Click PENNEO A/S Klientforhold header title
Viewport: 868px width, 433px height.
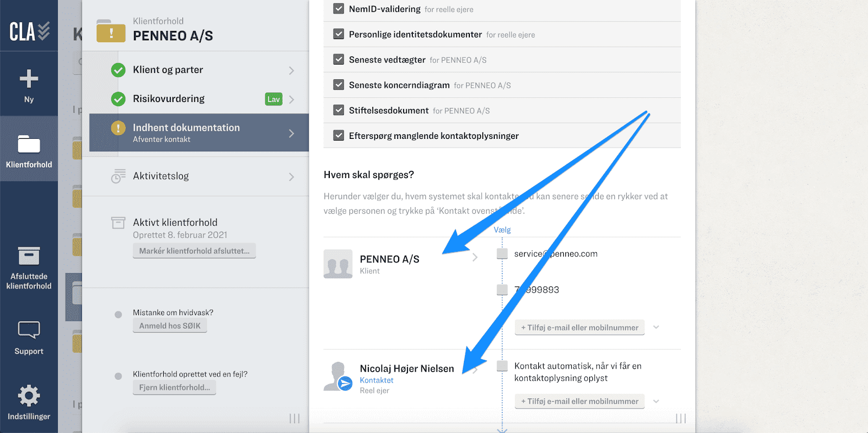[x=173, y=36]
